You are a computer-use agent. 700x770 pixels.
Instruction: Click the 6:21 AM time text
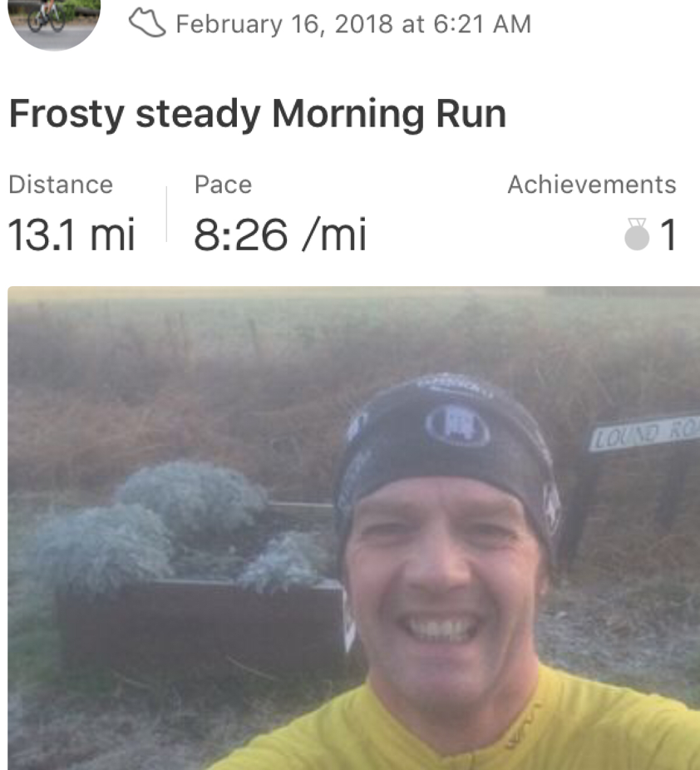(482, 24)
